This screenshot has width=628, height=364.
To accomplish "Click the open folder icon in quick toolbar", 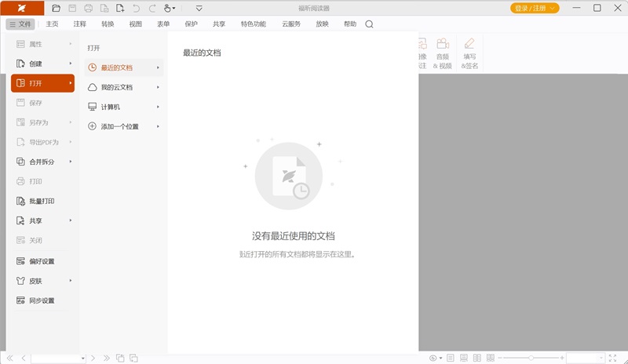I will pos(55,8).
